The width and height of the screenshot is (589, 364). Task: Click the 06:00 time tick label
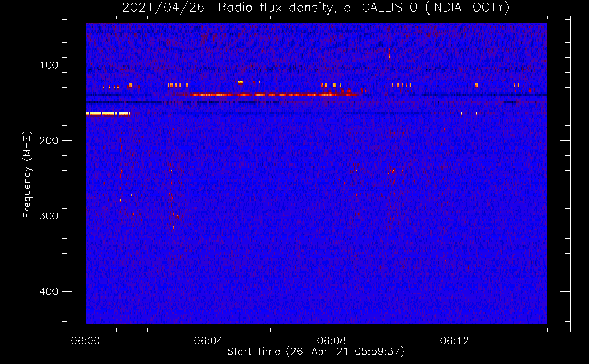click(x=86, y=341)
